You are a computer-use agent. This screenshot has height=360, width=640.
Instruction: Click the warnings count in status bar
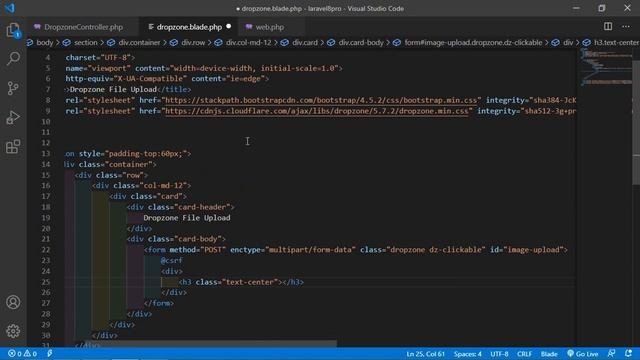tap(30, 353)
